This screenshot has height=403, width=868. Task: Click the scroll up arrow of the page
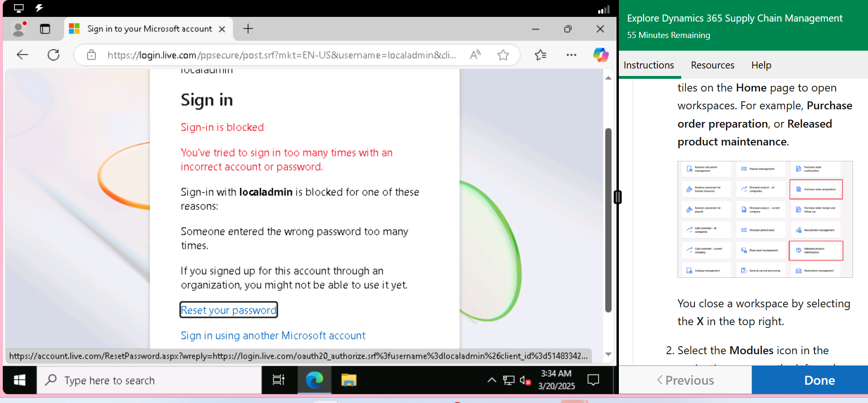click(608, 78)
